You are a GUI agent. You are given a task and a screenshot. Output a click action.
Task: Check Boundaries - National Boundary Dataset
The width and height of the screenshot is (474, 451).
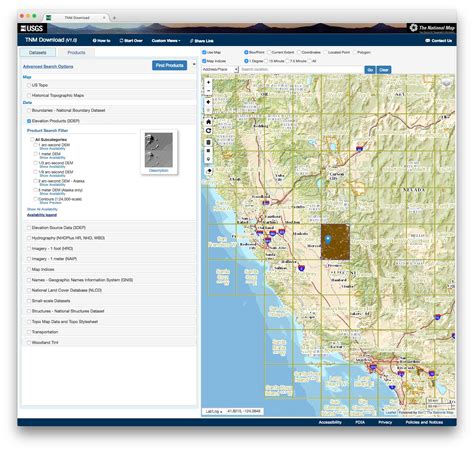(29, 111)
